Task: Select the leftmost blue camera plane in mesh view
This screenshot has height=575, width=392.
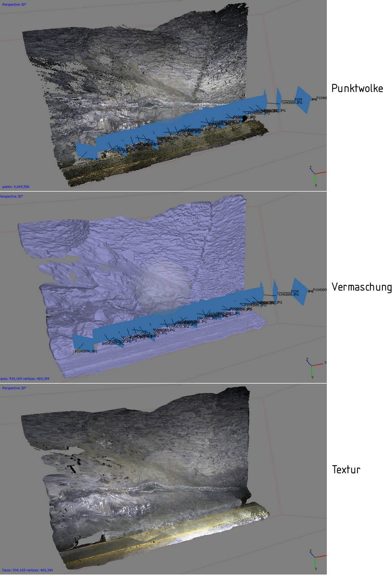Action: pos(81,341)
